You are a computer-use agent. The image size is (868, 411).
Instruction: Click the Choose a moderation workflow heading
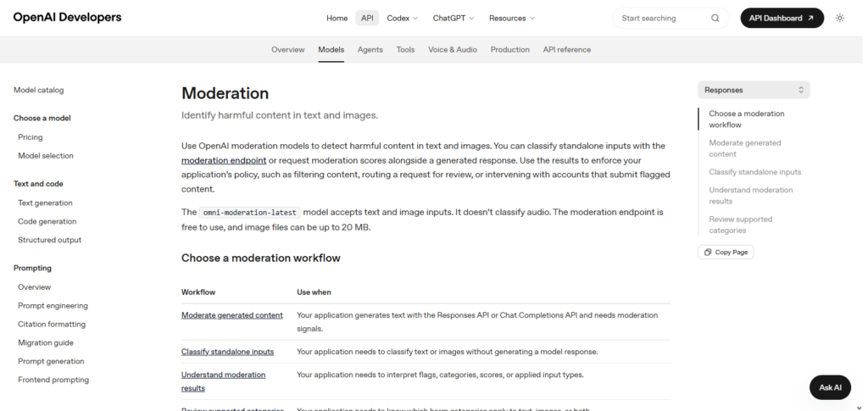261,258
